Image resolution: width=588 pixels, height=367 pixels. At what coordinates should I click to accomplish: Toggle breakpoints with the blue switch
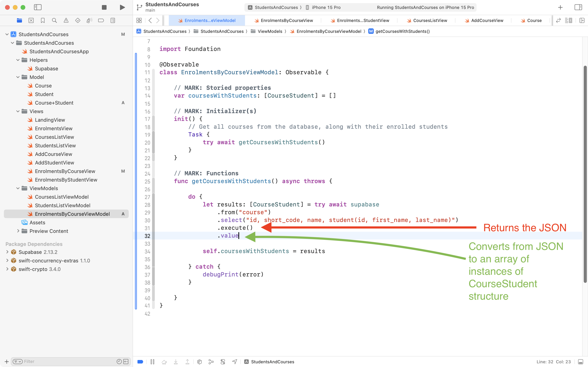pyautogui.click(x=140, y=362)
